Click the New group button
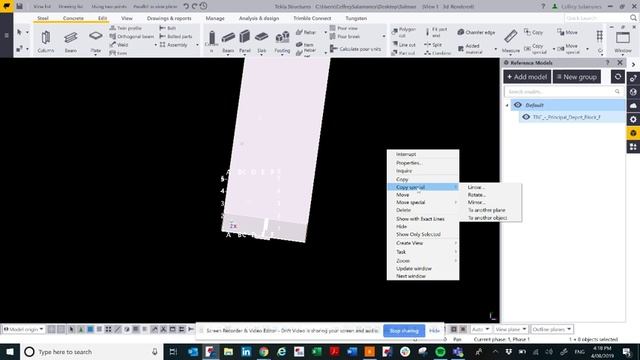640x360 pixels. click(x=577, y=77)
